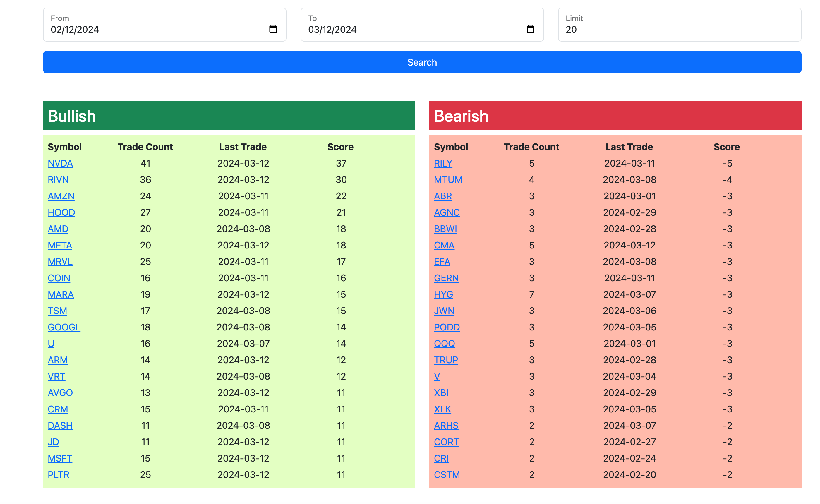
Task: Click the blue Search button
Action: click(x=422, y=62)
